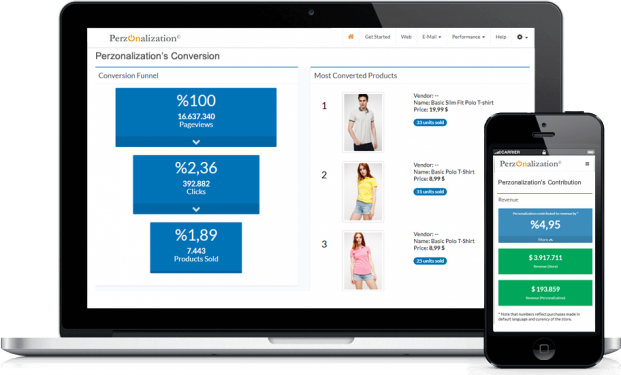The height and width of the screenshot is (375, 621).
Task: Expand the Performance dropdown menu
Action: point(468,37)
